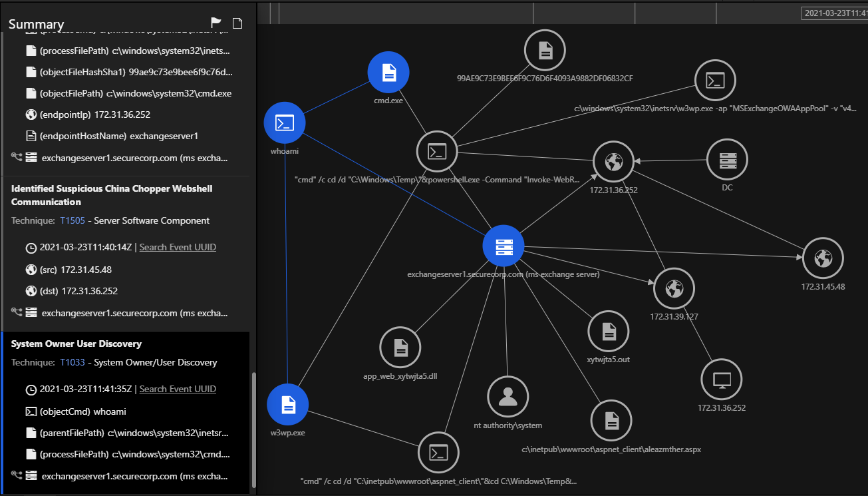Image resolution: width=868 pixels, height=496 pixels.
Task: Click the 2021-03-23T11:41 timeline label
Action: (834, 13)
